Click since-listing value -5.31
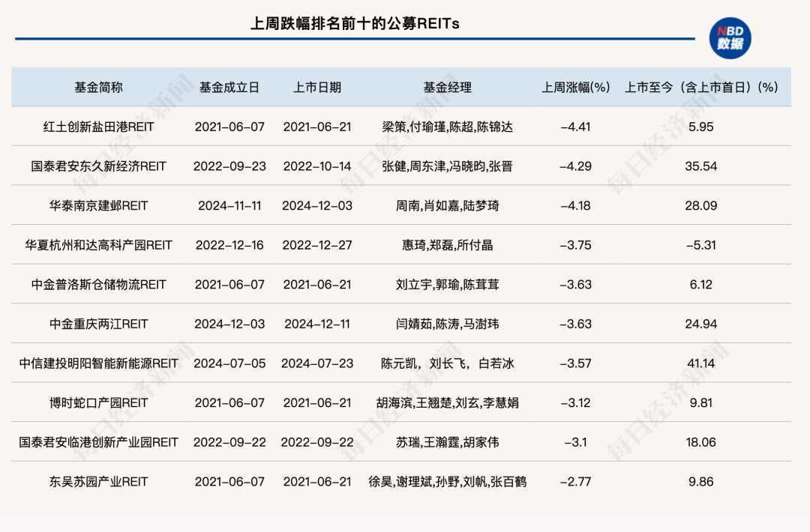This screenshot has height=532, width=810. [x=701, y=244]
